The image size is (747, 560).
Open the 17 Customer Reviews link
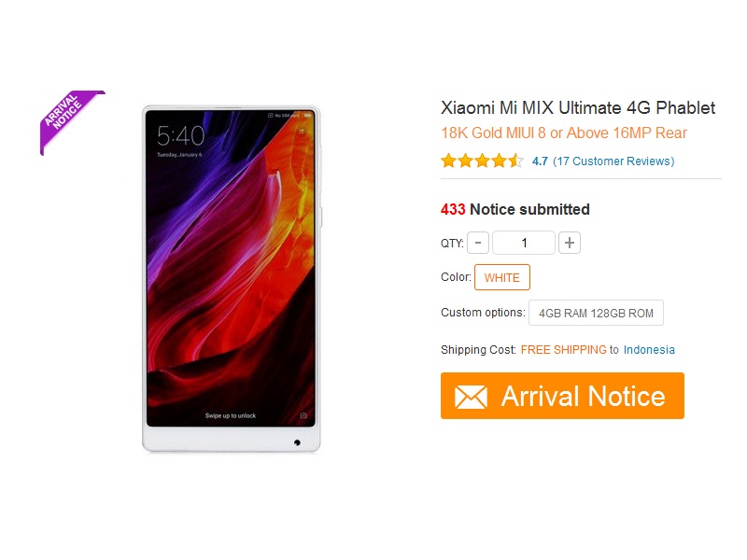pyautogui.click(x=613, y=161)
